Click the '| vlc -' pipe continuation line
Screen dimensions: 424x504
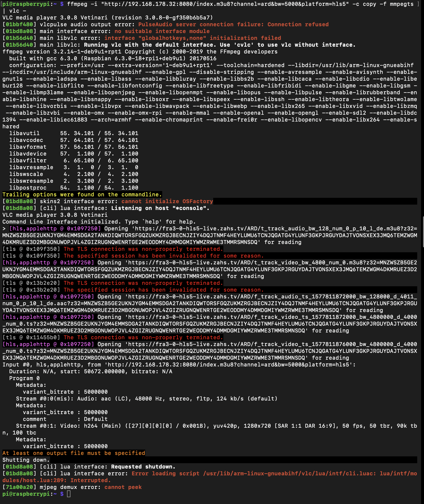point(14,11)
